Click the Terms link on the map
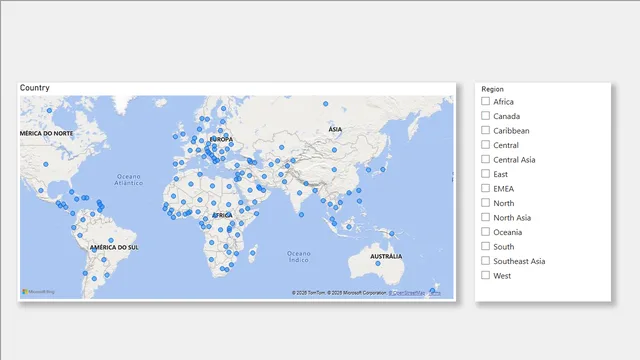Image resolution: width=640 pixels, height=360 pixels. (435, 293)
